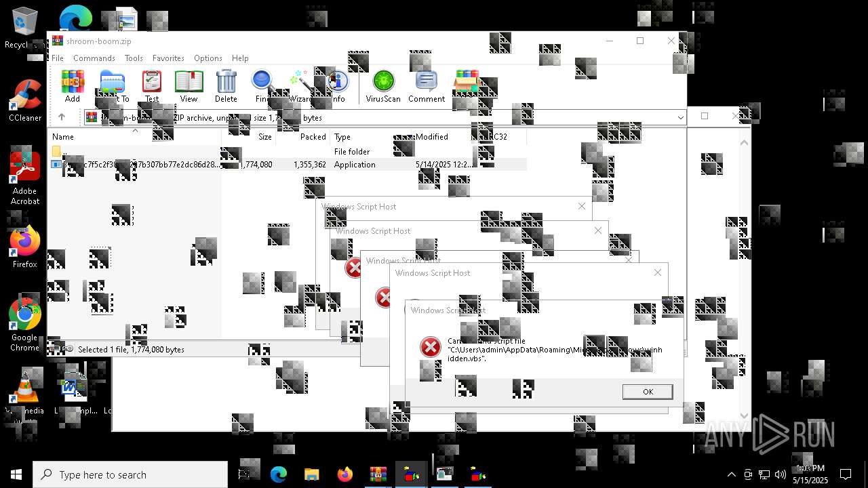Click the taskbar date 5/15/2025

[x=810, y=481]
